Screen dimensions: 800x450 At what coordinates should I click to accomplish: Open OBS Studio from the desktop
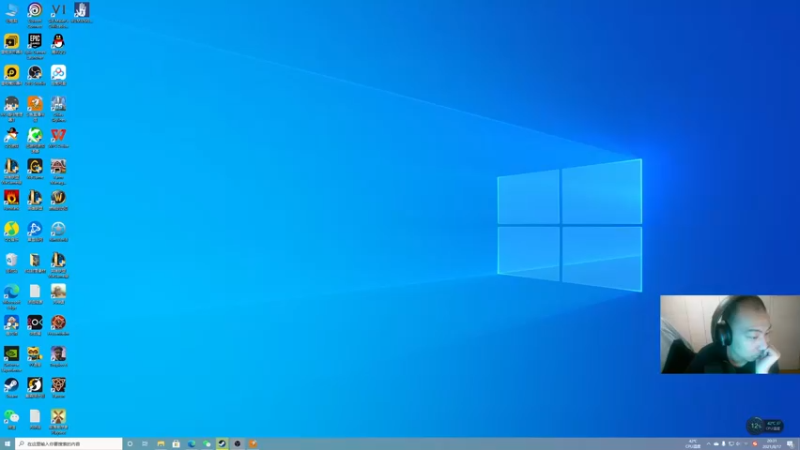(x=35, y=74)
